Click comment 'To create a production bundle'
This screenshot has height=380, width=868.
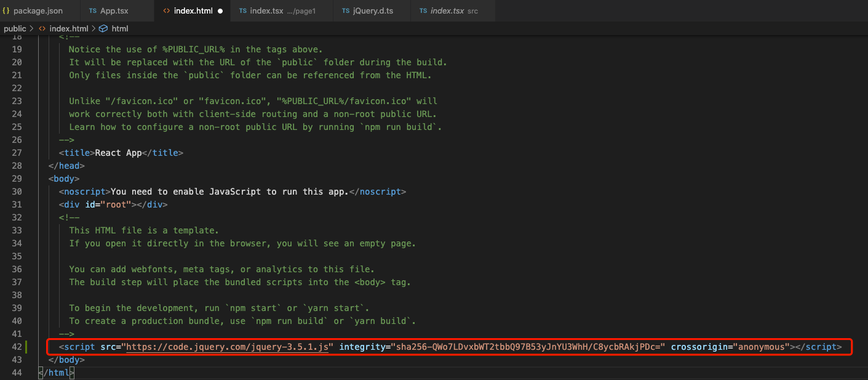coord(242,321)
